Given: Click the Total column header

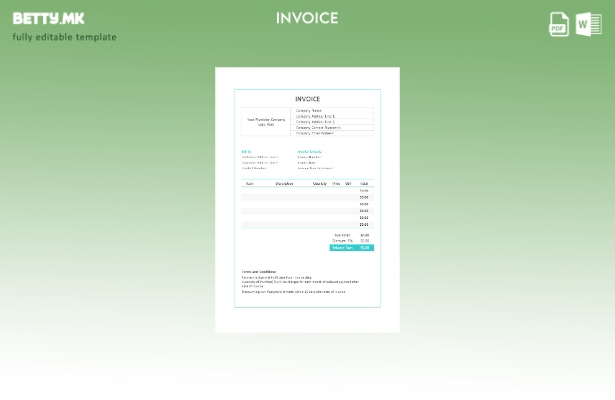Looking at the screenshot, I should (x=364, y=184).
